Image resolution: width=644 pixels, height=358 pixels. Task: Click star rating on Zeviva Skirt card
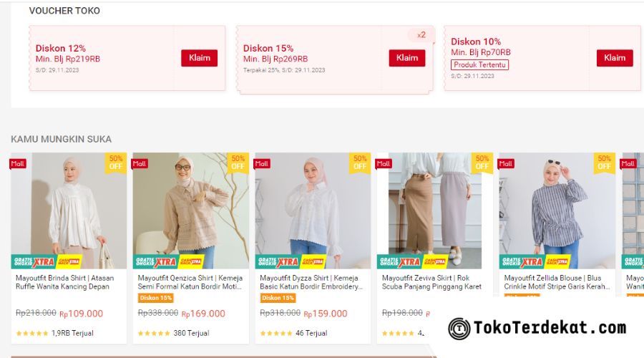[x=398, y=334]
